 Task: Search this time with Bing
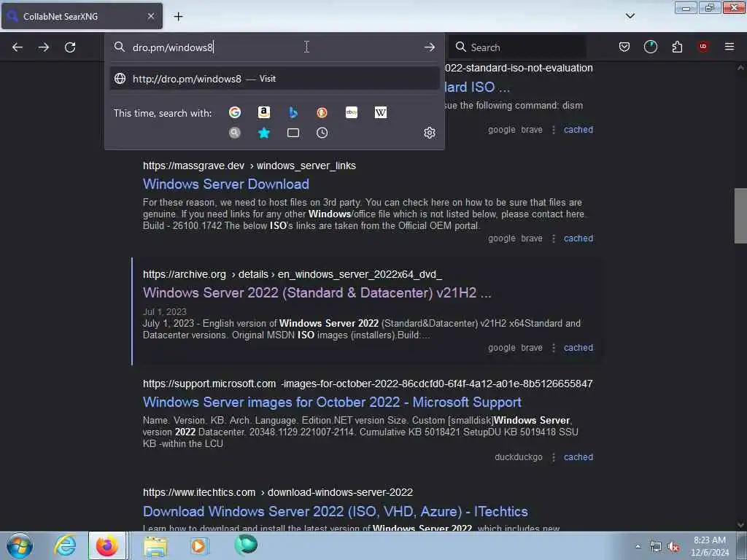coord(293,112)
